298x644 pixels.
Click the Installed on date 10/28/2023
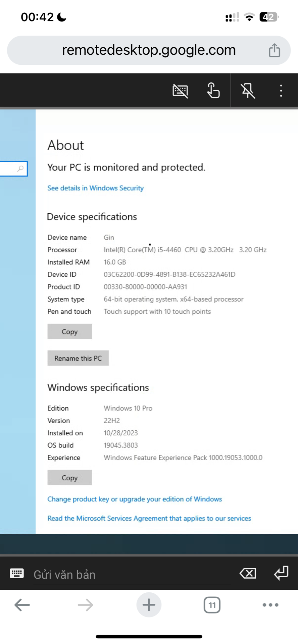(x=121, y=433)
